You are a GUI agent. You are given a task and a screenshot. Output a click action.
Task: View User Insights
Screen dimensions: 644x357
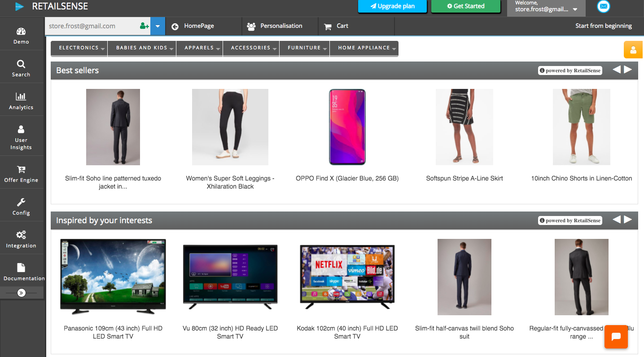tap(21, 136)
